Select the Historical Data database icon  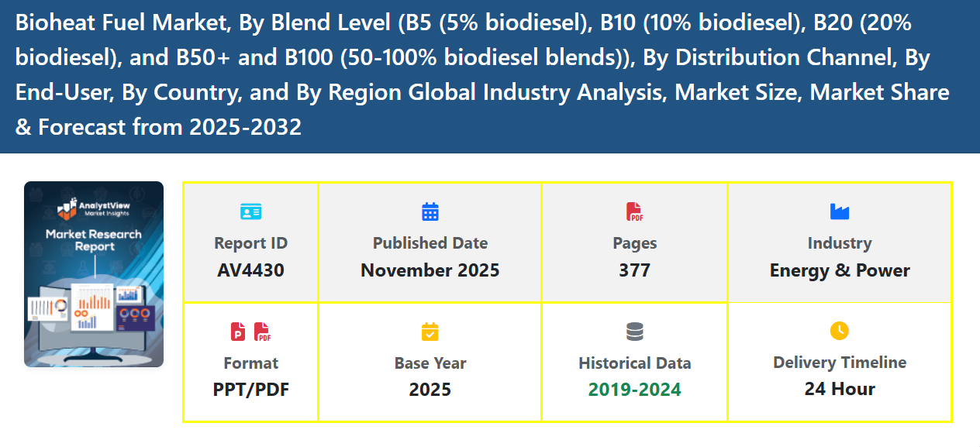(634, 332)
